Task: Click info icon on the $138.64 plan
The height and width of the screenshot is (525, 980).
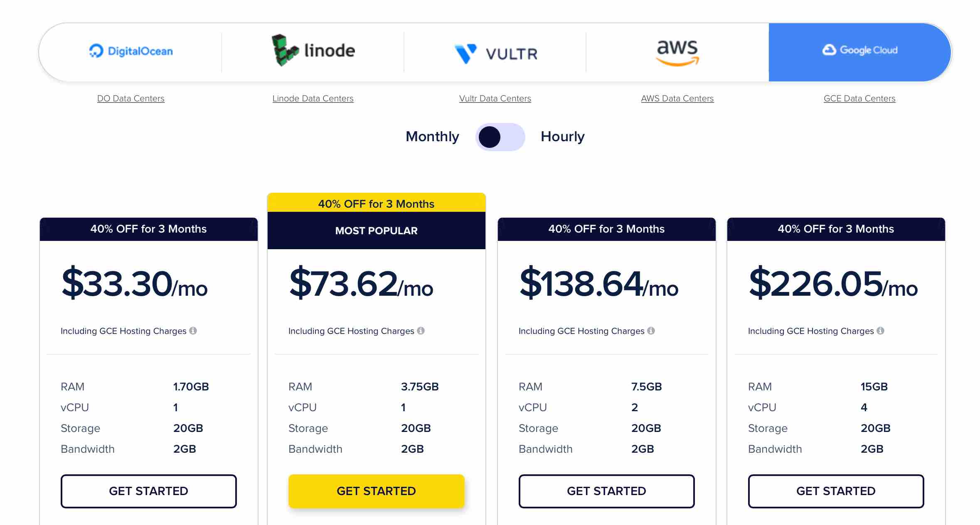Action: [651, 331]
